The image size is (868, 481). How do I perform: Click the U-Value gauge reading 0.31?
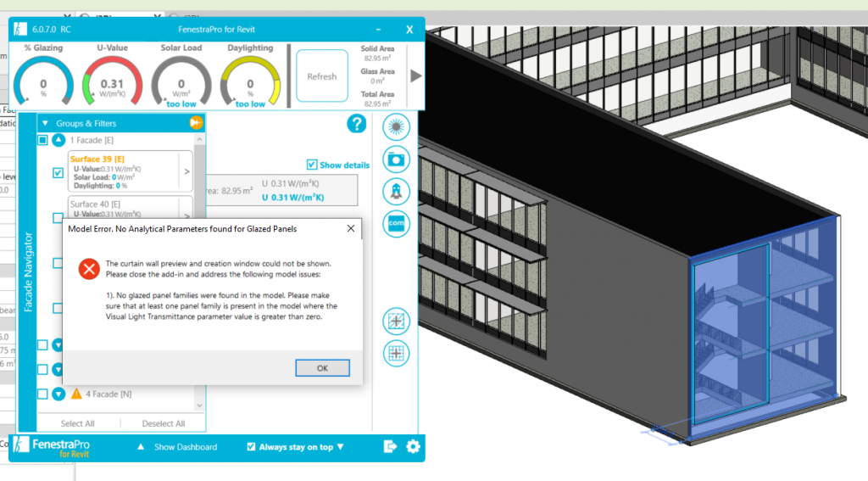pos(112,81)
